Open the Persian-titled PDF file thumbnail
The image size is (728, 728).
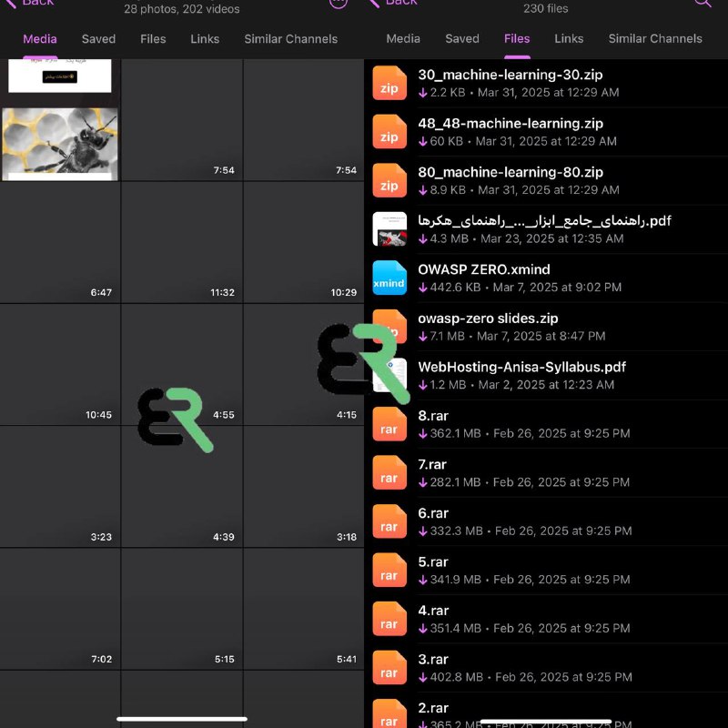pyautogui.click(x=389, y=229)
